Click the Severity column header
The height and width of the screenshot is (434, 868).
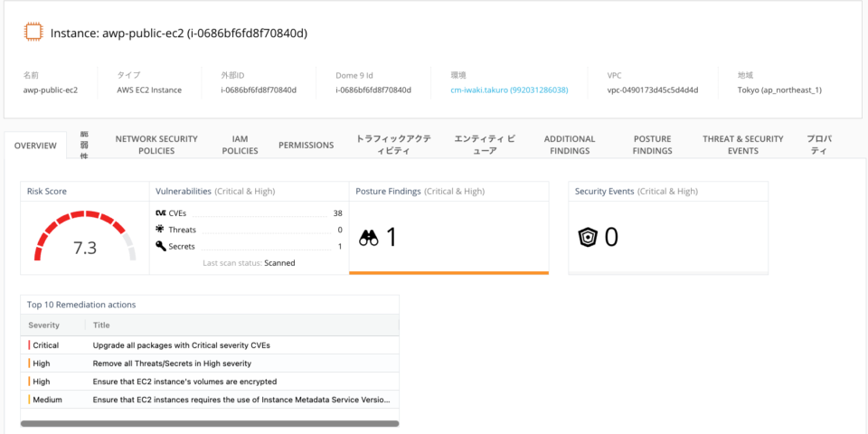43,325
